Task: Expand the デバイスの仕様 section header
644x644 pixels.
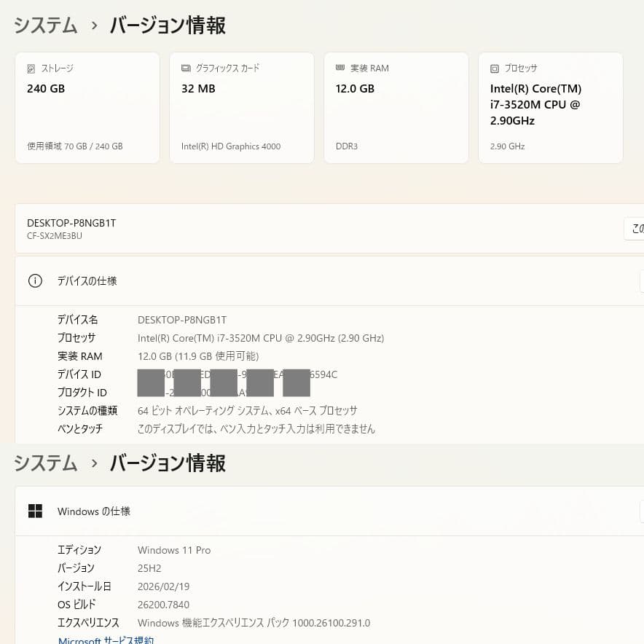Action: tap(329, 281)
